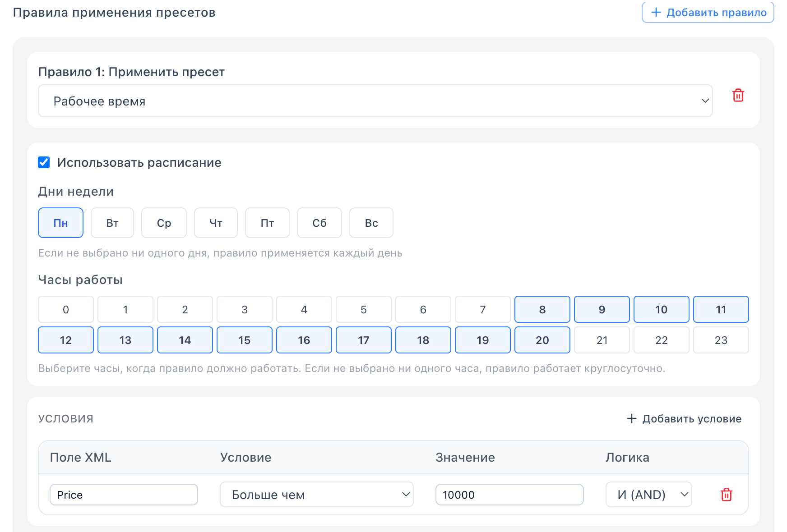Focus the Price XML field input
Image resolution: width=787 pixels, height=532 pixels.
pos(124,495)
